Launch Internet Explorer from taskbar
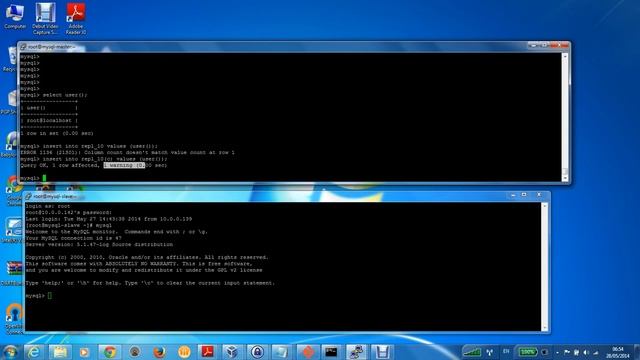Screen dimensions: 640x360 point(33,352)
